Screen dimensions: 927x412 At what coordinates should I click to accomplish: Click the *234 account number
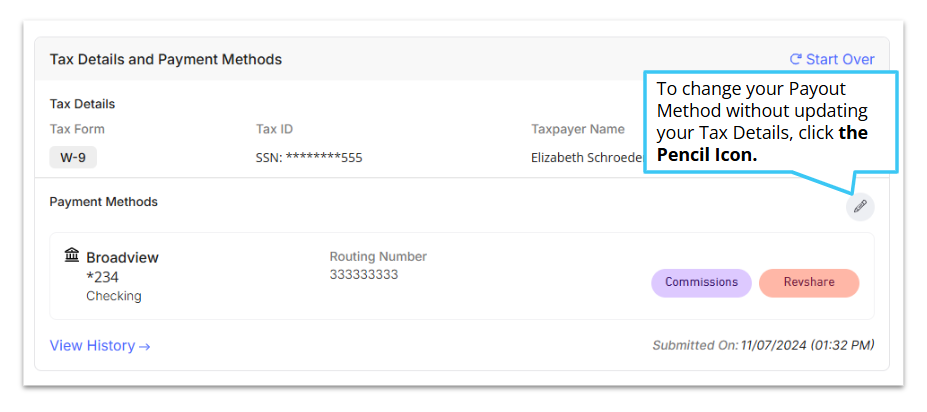103,277
